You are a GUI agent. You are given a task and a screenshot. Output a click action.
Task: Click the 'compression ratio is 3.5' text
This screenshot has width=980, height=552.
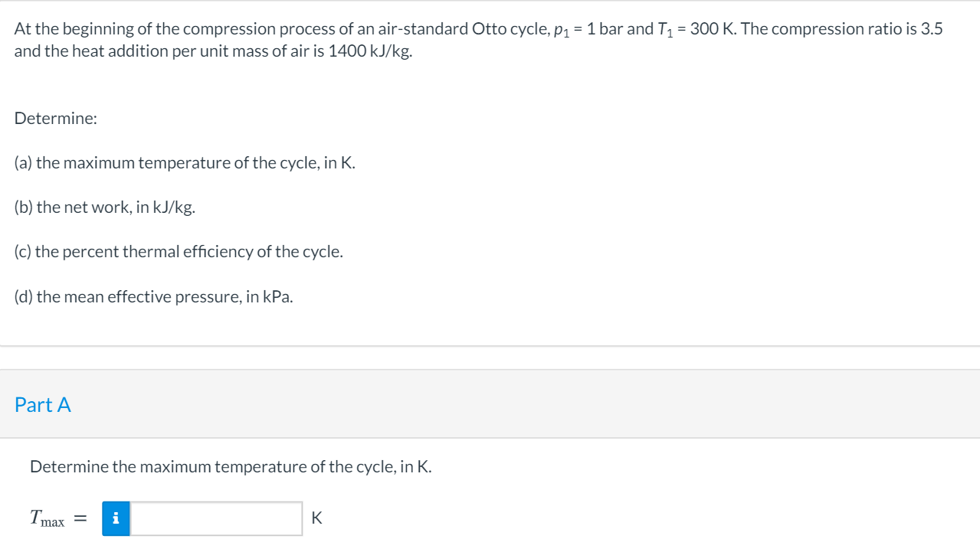click(857, 30)
